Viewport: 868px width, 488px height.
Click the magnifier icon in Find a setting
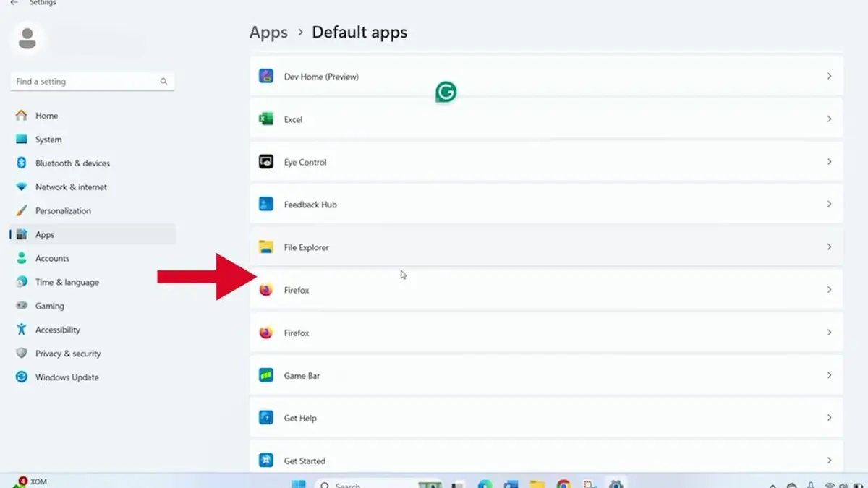pos(163,82)
